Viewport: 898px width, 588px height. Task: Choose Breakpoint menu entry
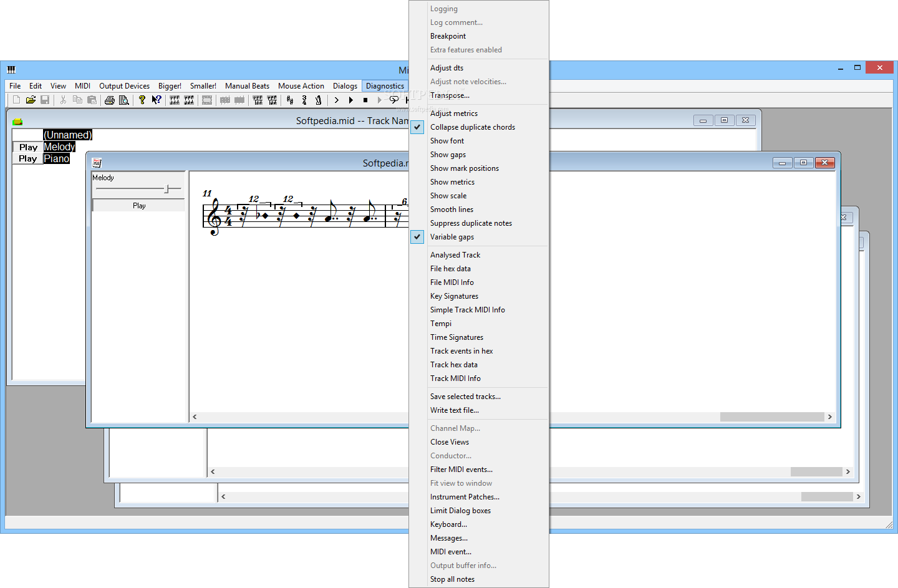479,36
